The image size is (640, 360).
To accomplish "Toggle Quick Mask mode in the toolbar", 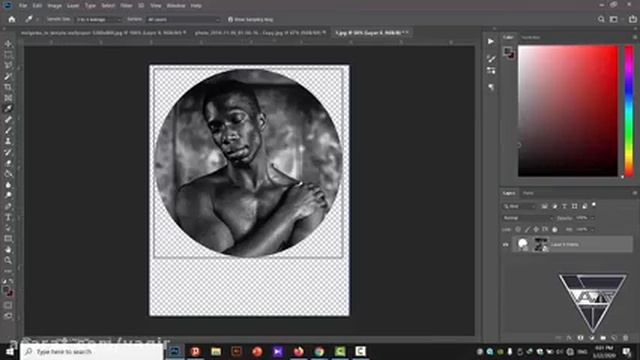I will (x=8, y=305).
